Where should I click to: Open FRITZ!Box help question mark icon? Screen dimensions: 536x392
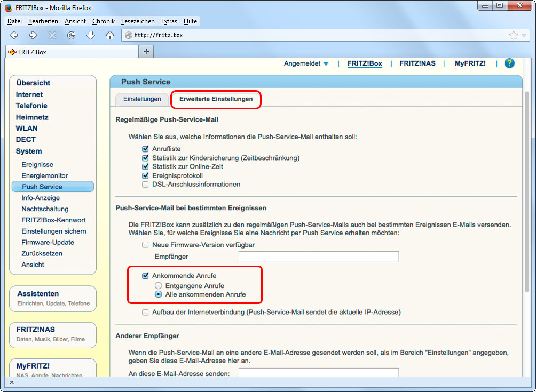point(509,63)
